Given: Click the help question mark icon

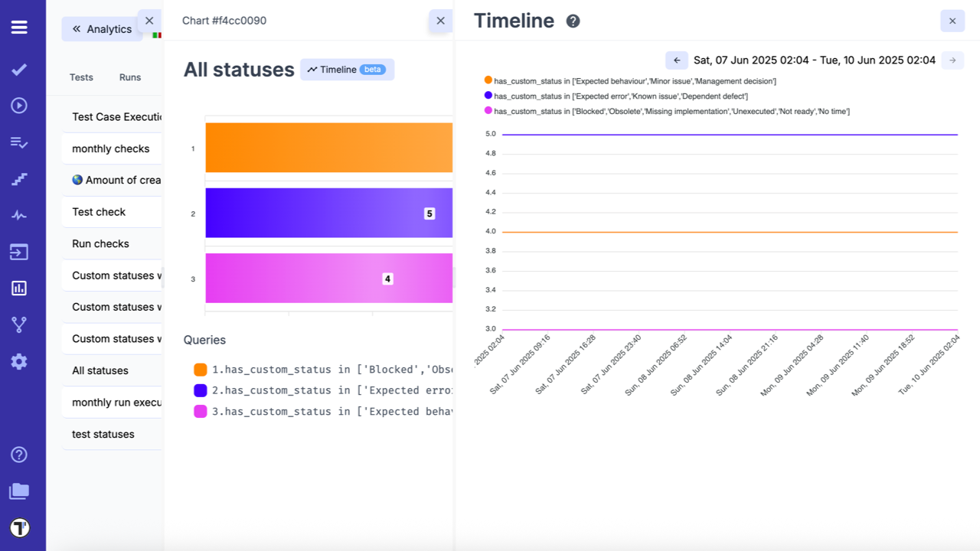Looking at the screenshot, I should (x=21, y=455).
